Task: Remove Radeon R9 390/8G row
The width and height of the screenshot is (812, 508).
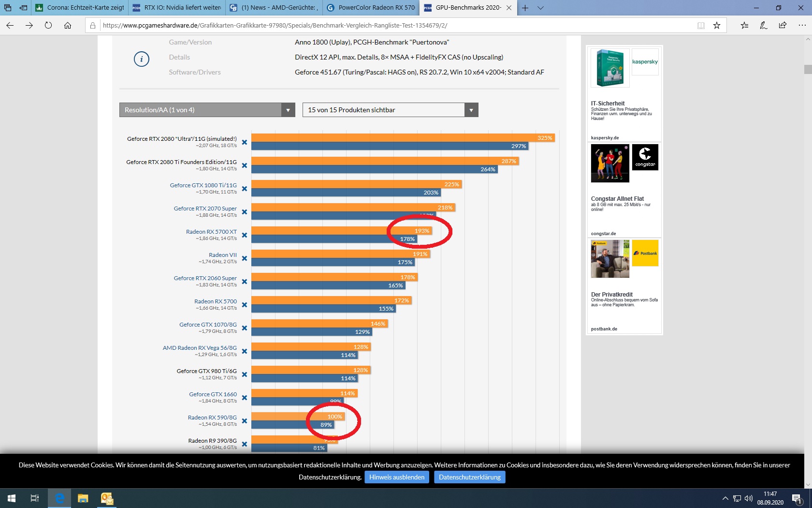Action: 245,444
